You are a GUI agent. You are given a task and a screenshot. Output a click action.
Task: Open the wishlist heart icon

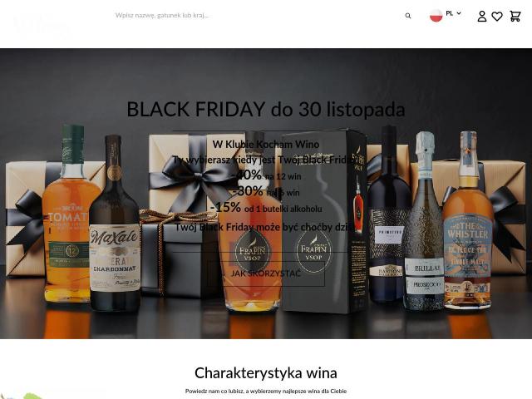497,16
